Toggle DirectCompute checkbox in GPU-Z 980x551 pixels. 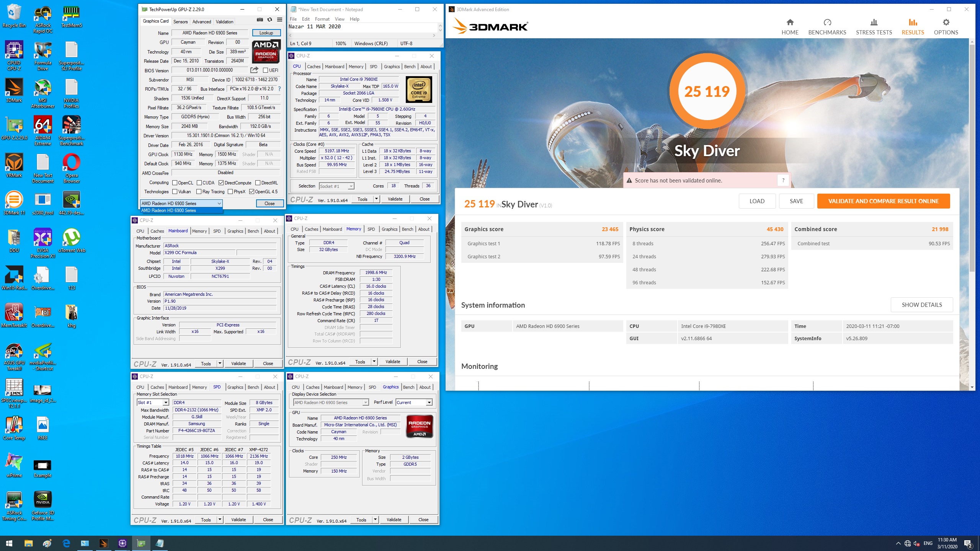tap(221, 183)
